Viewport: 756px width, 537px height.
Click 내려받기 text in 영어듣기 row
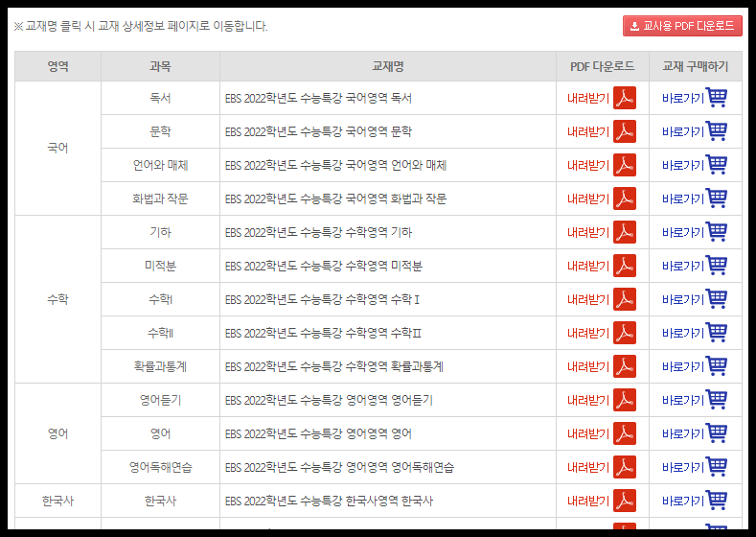click(x=588, y=400)
